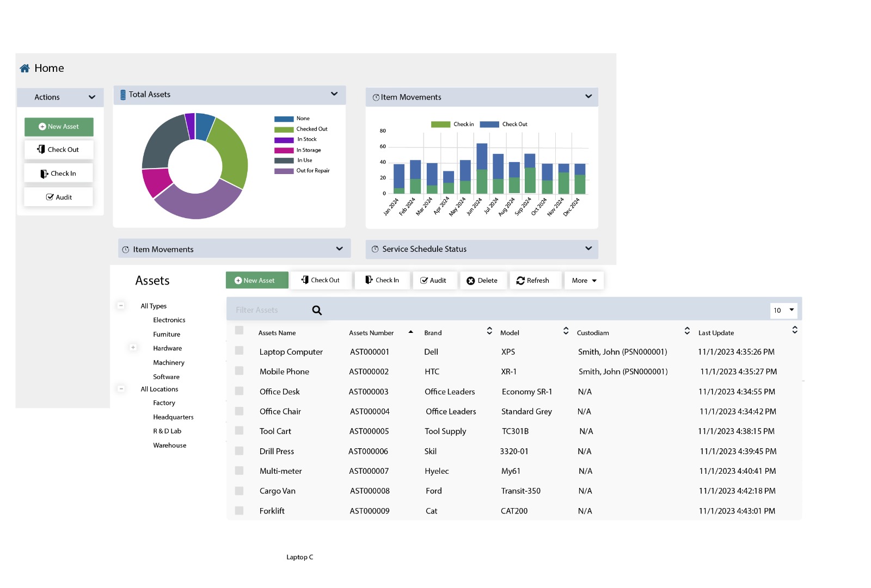Select the Laptop Computer row checkbox
The image size is (871, 588).
pos(239,351)
